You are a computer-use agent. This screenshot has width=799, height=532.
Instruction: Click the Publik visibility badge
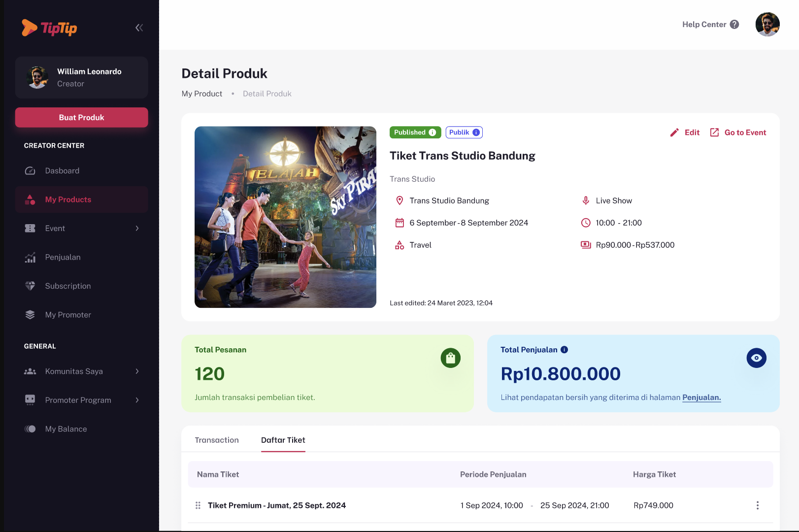pos(464,133)
